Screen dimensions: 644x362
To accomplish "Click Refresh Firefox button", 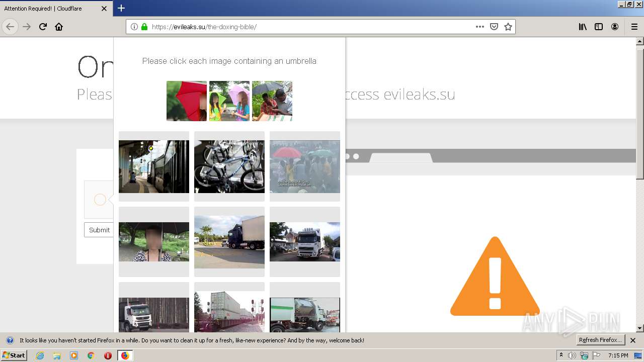I will [600, 340].
